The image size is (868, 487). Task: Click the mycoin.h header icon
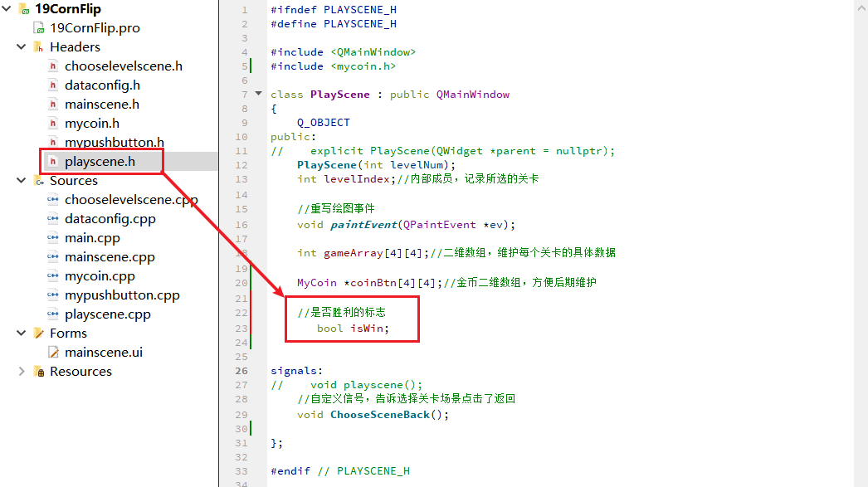pyautogui.click(x=53, y=124)
